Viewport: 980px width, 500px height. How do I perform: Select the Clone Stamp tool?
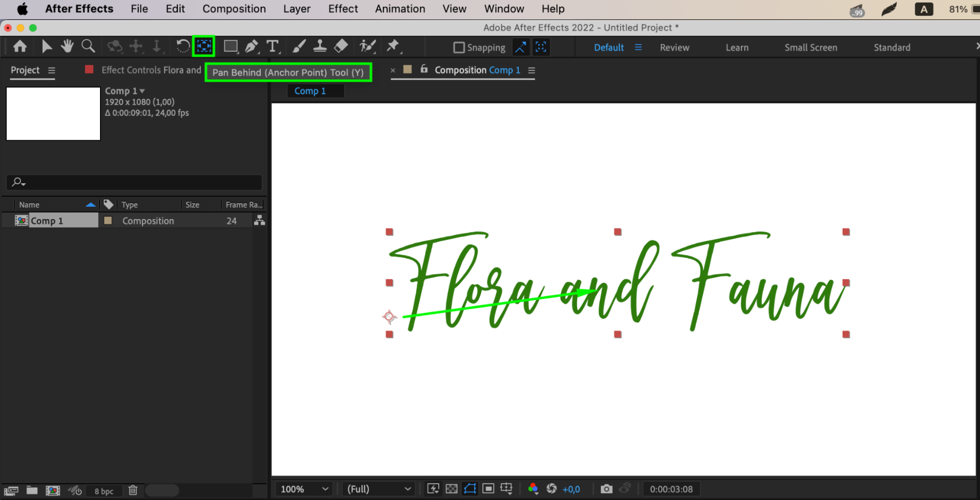click(320, 47)
